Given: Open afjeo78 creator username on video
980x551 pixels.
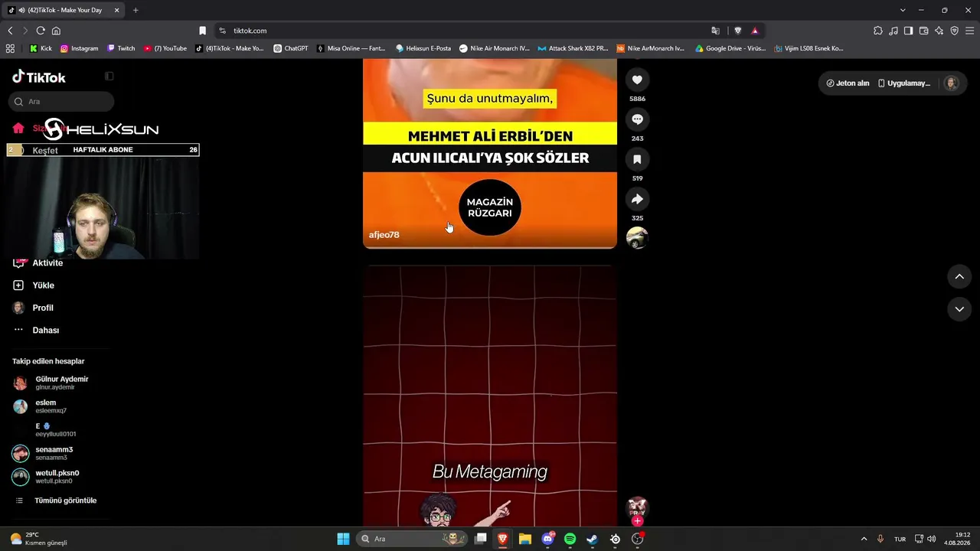Looking at the screenshot, I should 384,235.
